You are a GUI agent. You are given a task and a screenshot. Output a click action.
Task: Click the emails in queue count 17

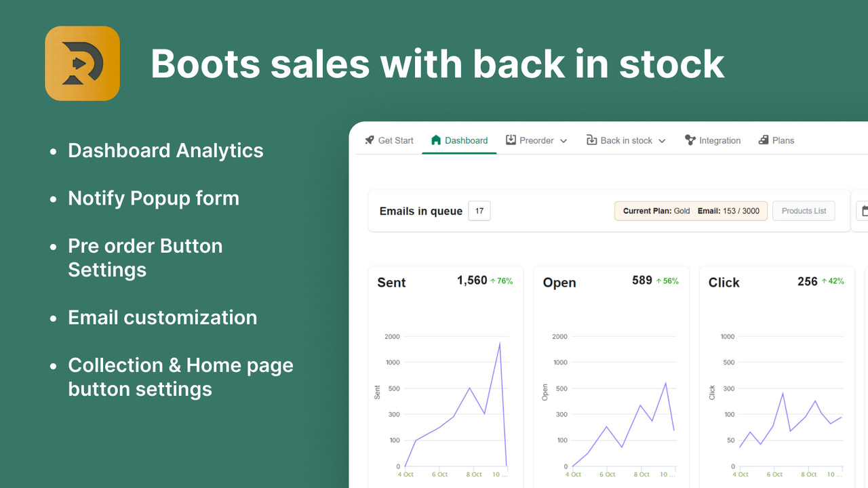tap(479, 211)
